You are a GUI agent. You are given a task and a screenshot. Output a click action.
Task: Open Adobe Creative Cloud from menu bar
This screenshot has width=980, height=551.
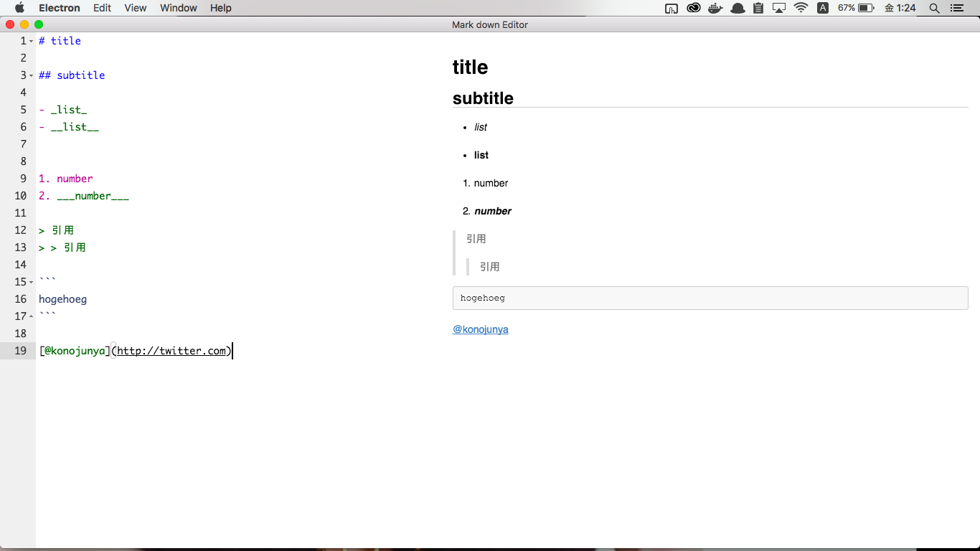[x=693, y=8]
